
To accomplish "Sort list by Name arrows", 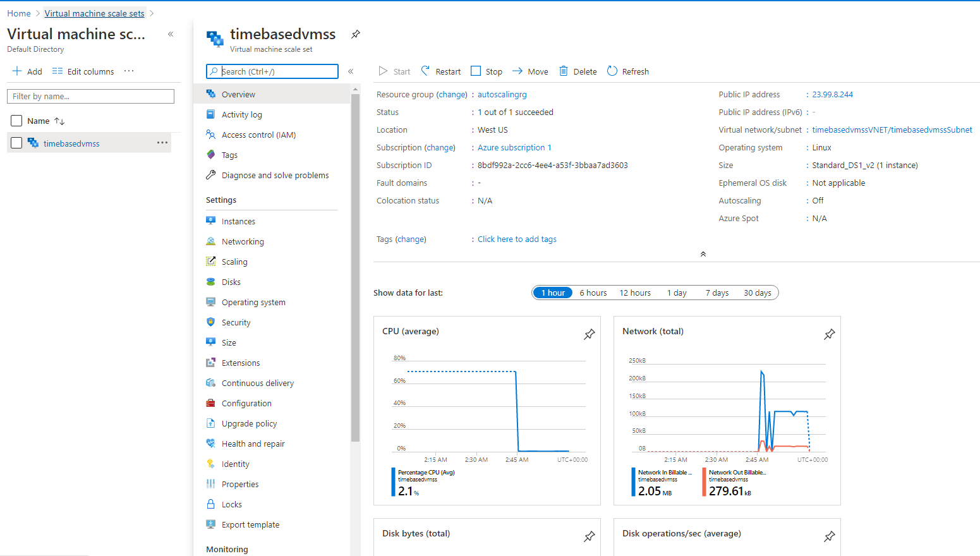I will [59, 121].
